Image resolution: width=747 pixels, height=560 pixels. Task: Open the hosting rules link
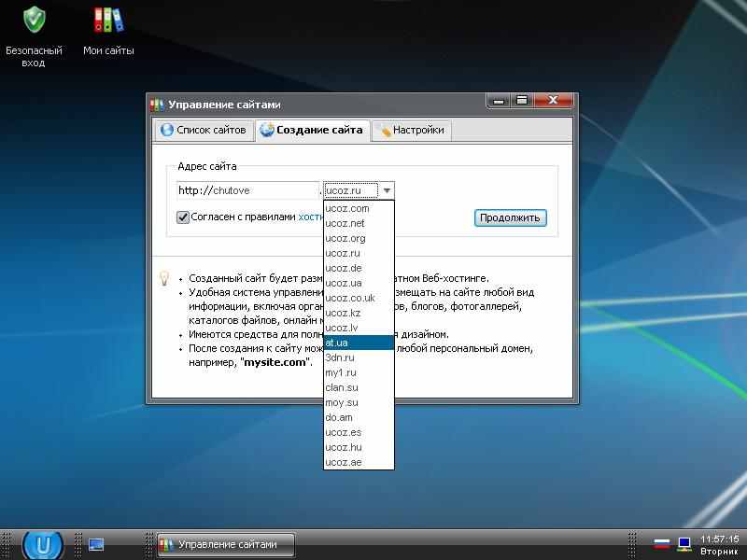(311, 217)
